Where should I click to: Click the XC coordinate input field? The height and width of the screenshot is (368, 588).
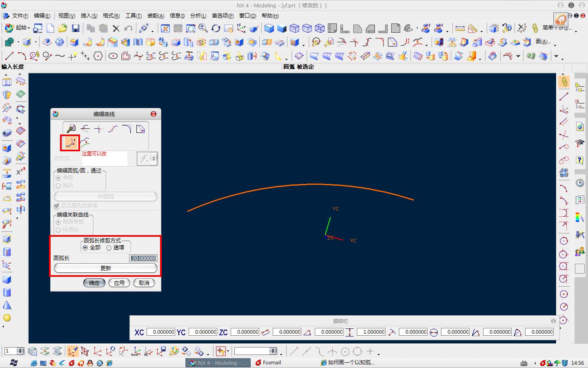(161, 332)
